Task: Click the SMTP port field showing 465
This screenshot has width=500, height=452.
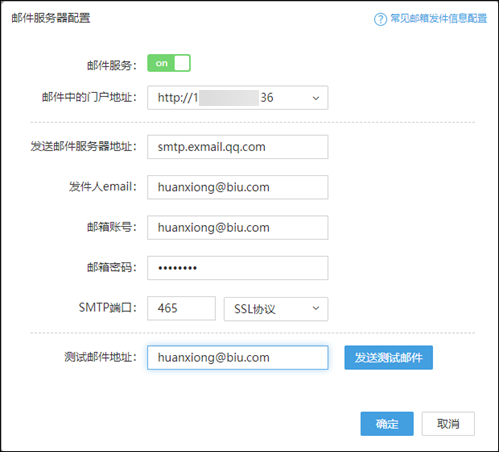Action: pyautogui.click(x=181, y=308)
